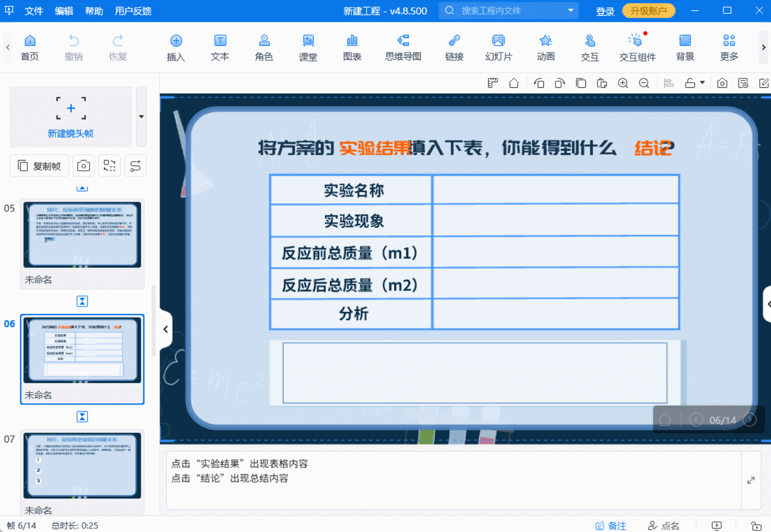
Task: Open the search scope dropdown in search bar
Action: click(x=571, y=11)
